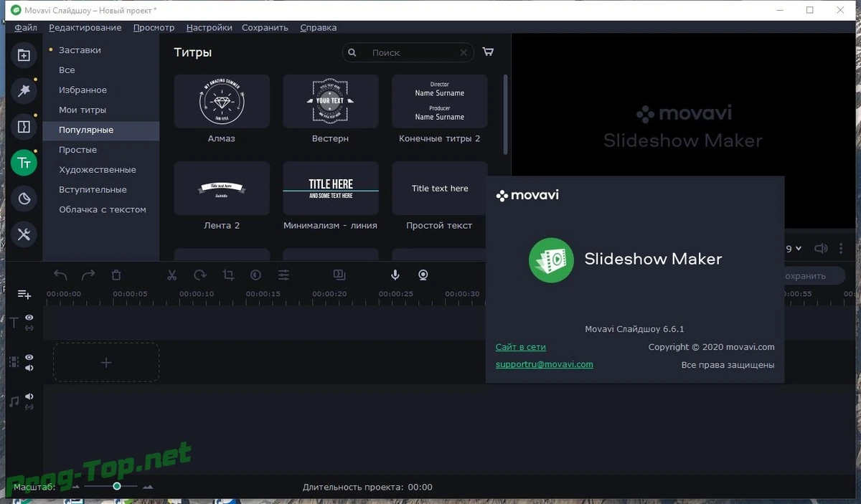
Task: Select the Облачка с текстом category
Action: 101,210
